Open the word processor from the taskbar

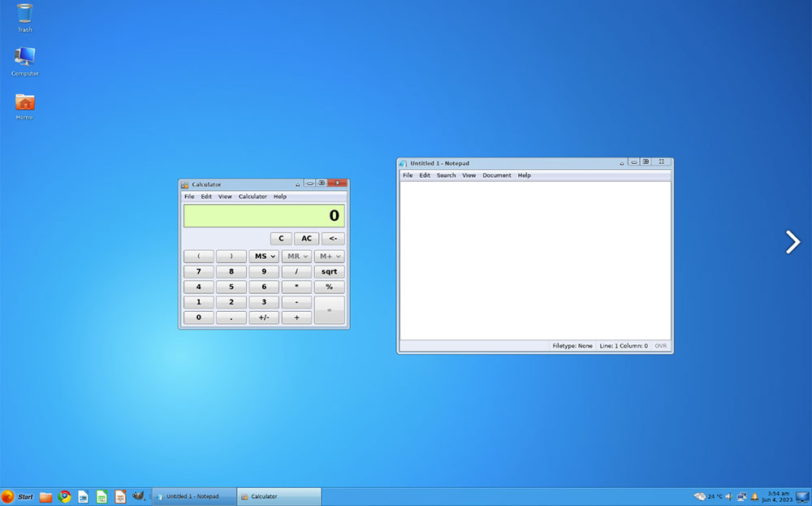pos(83,496)
